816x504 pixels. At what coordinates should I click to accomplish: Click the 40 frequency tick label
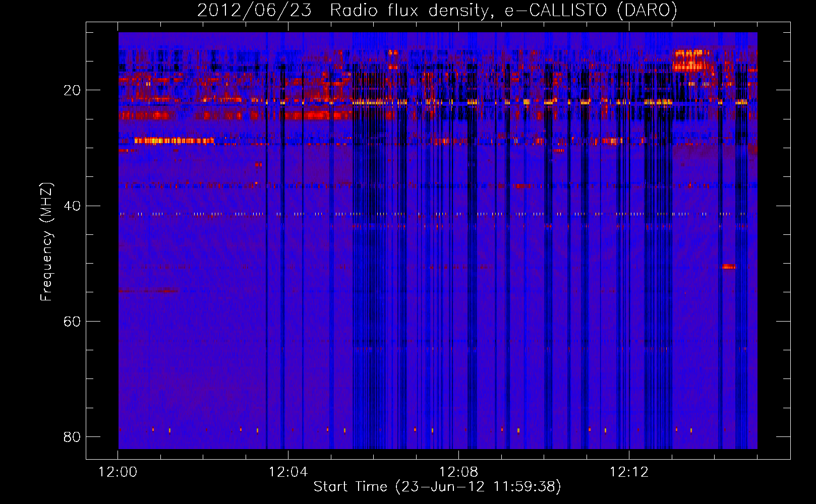(x=72, y=206)
